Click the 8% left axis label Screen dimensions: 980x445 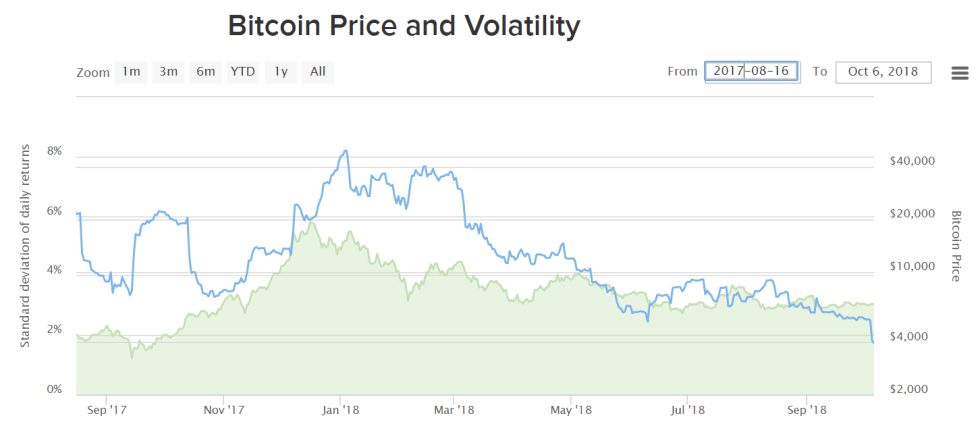click(x=55, y=151)
